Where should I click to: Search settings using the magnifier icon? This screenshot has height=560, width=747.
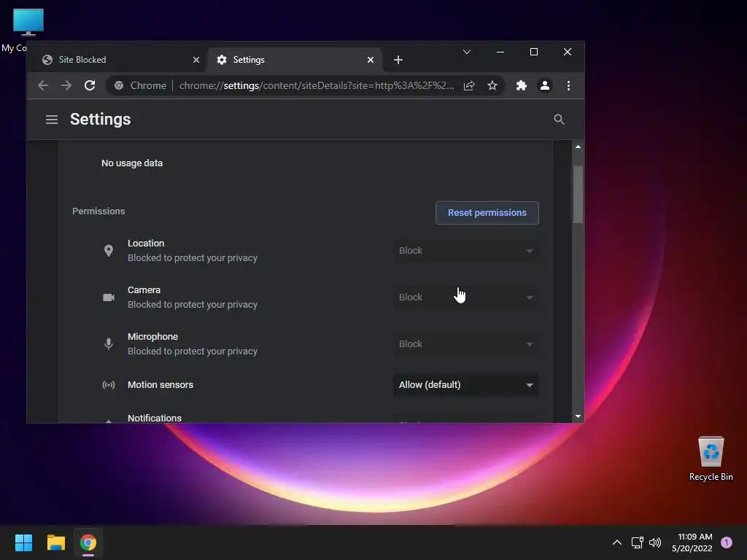point(560,120)
